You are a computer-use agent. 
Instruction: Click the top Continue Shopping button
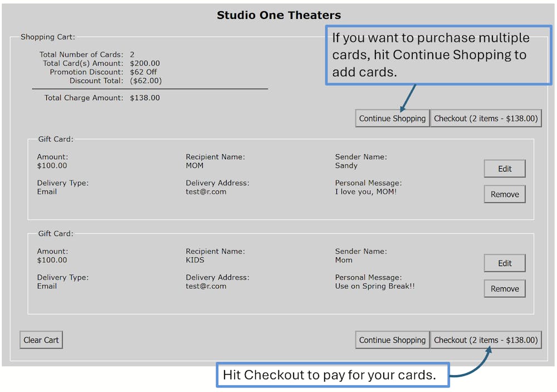pyautogui.click(x=392, y=119)
